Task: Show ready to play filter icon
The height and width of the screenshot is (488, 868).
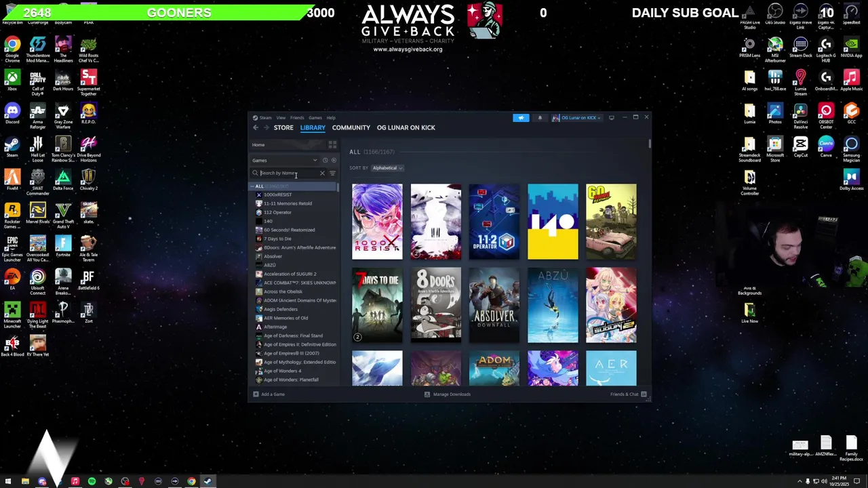Action: pyautogui.click(x=333, y=161)
